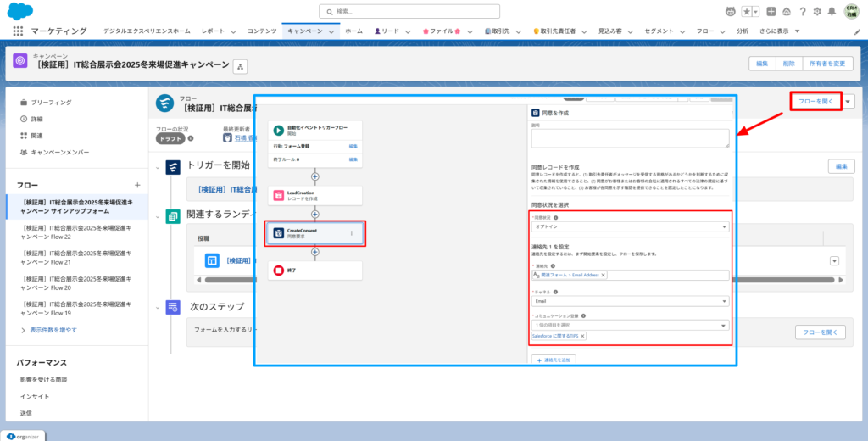Screen dimensions: 868x441
Task: Click the info icon beside ドラフト badge
Action: [x=191, y=138]
